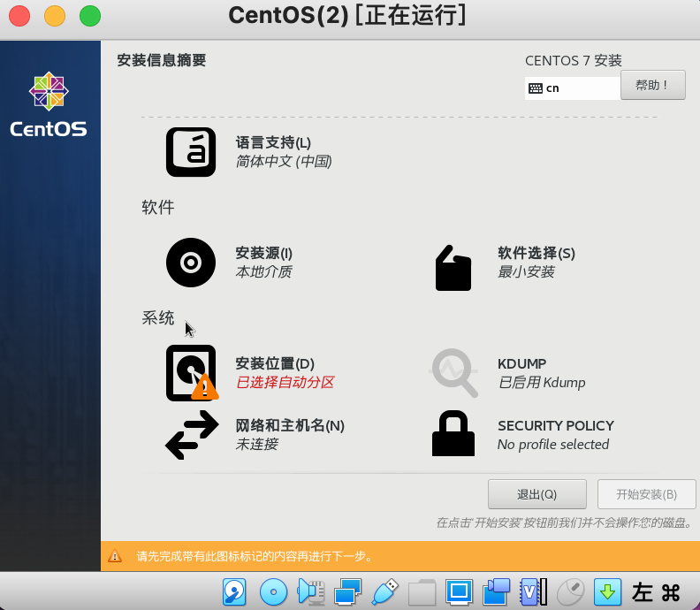Screen dimensions: 700x610
Task: Click the 系统 section heading
Action: point(157,318)
